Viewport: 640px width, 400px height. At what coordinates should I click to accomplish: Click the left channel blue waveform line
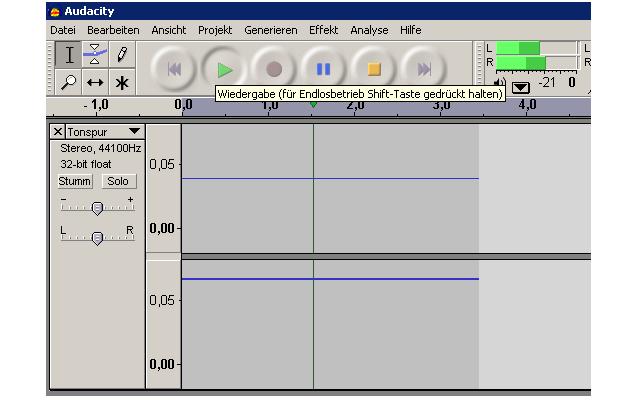click(330, 179)
